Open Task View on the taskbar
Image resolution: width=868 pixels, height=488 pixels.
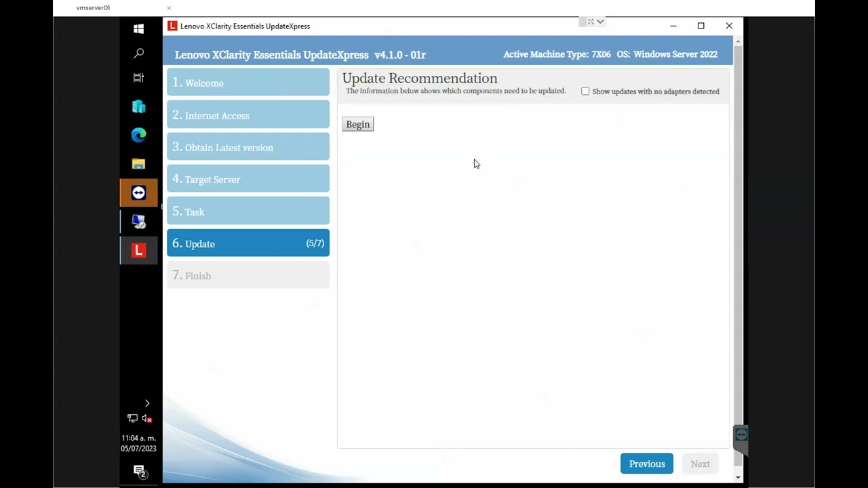(x=138, y=77)
